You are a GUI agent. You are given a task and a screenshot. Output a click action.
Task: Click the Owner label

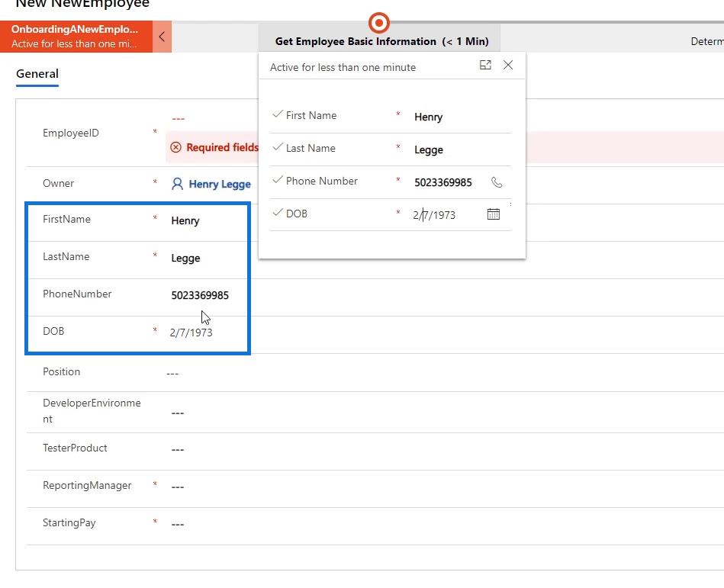tap(58, 183)
